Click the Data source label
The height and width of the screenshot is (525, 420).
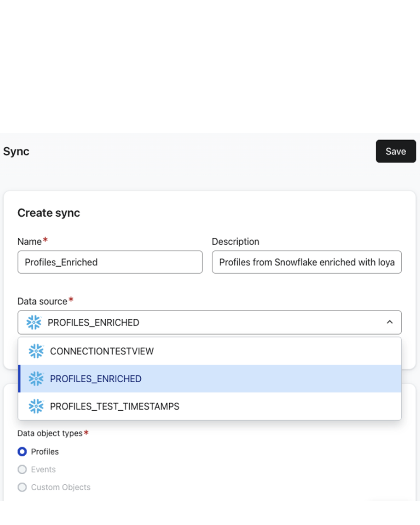pyautogui.click(x=42, y=301)
